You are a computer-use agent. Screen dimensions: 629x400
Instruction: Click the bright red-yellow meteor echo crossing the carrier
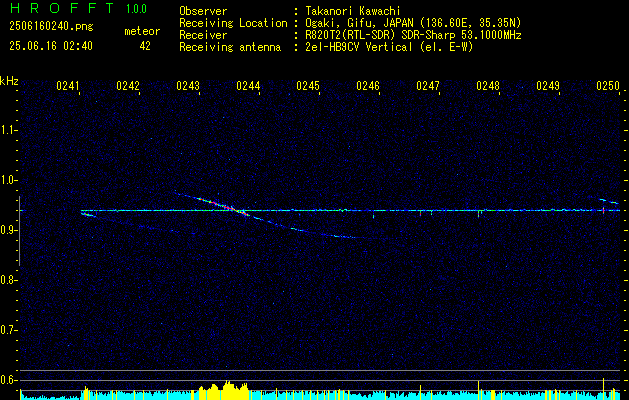[x=225, y=206]
